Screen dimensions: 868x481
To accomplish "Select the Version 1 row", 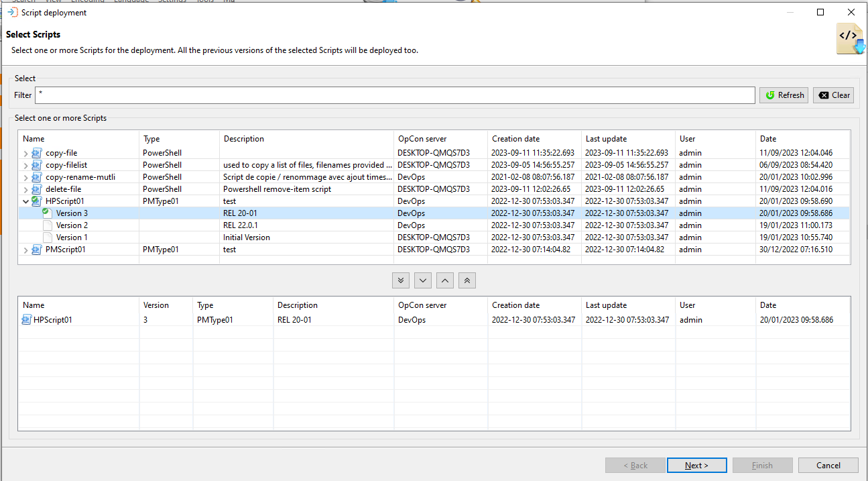I will 434,237.
